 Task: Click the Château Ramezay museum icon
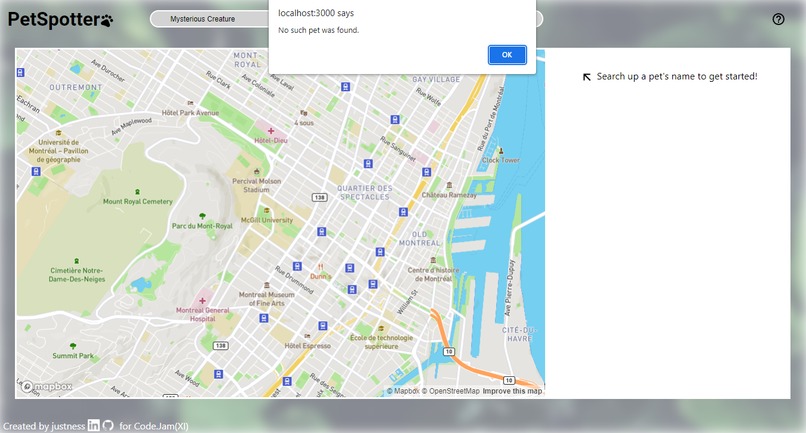pyautogui.click(x=449, y=185)
